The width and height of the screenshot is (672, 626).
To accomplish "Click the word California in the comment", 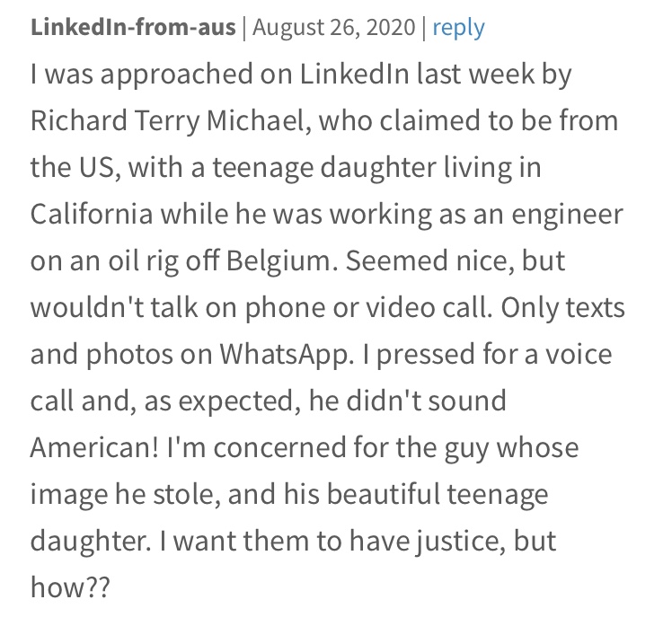I will click(92, 214).
